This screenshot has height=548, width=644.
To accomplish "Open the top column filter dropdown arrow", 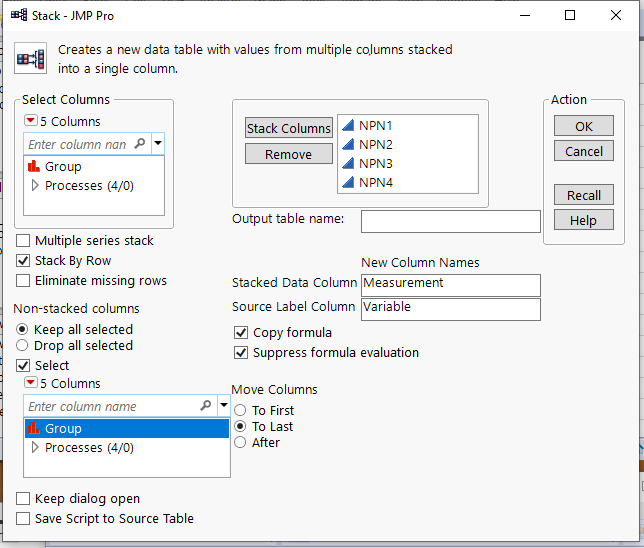I will [158, 144].
